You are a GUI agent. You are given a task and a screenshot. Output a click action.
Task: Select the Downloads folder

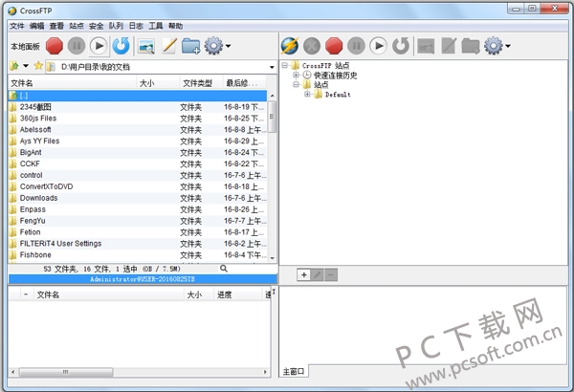[x=138, y=198]
